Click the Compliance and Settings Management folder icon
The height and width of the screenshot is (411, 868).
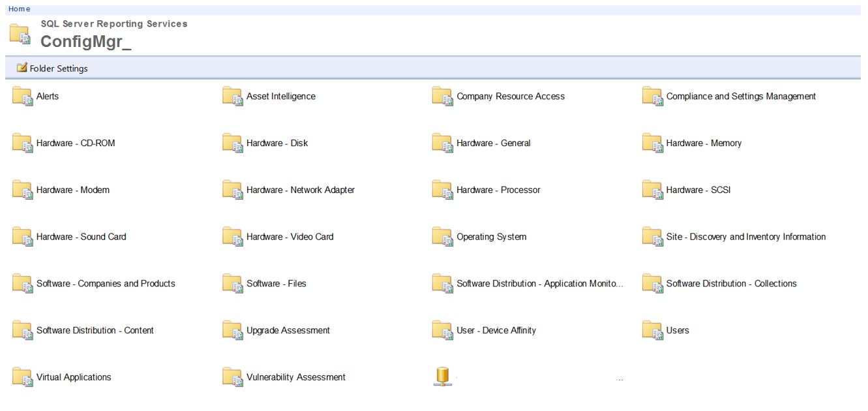652,97
